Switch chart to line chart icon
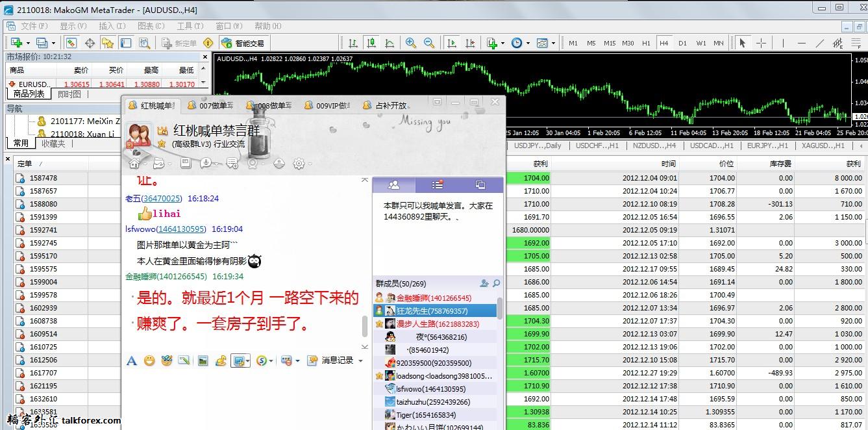 [390, 43]
